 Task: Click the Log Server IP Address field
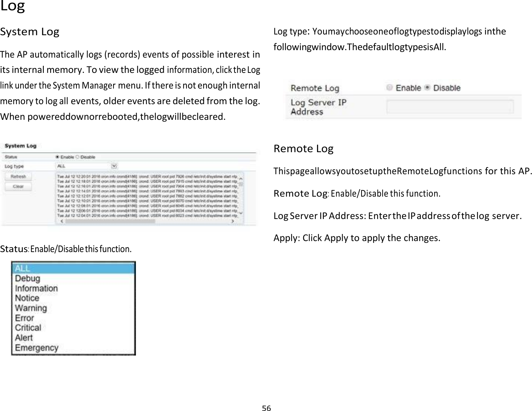click(450, 107)
